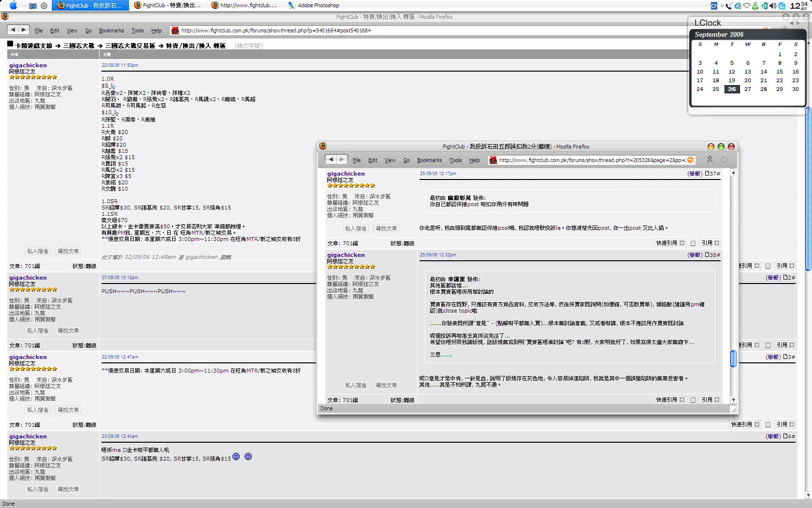
Task: Click 舉報 report link on post #37
Action: pyautogui.click(x=695, y=174)
